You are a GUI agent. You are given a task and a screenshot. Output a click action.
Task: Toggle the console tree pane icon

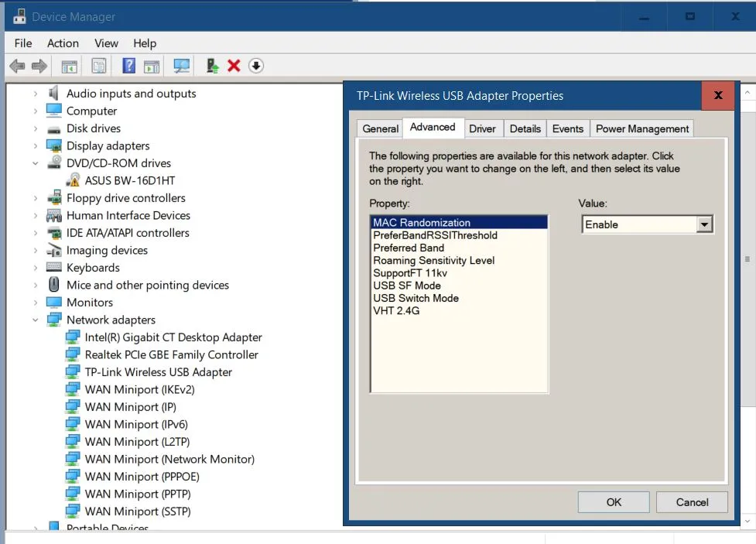click(70, 66)
